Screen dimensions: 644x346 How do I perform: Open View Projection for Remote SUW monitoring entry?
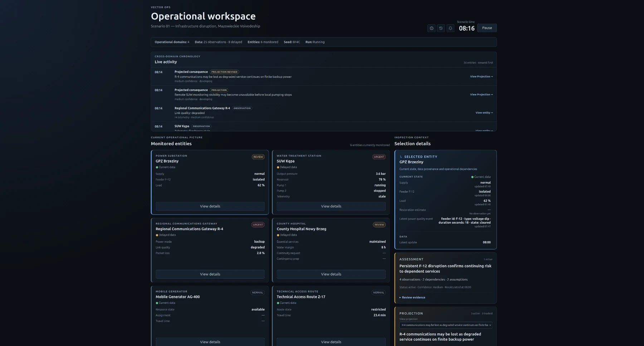(x=481, y=95)
